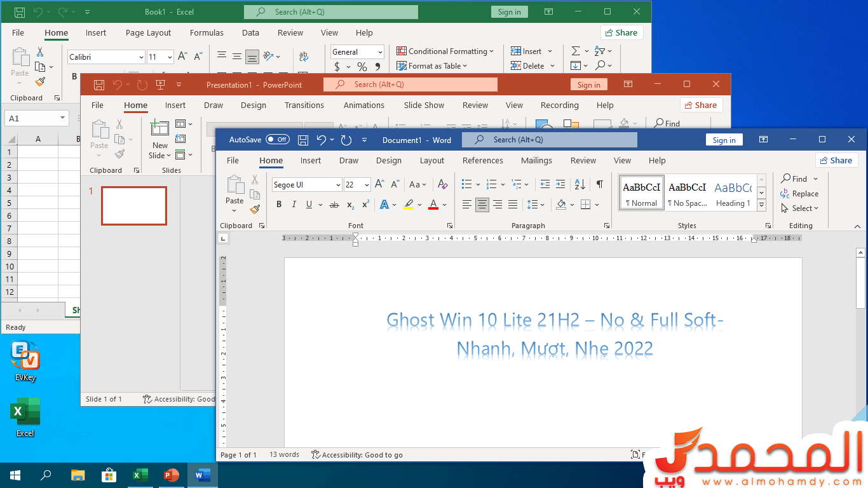
Task: Turn on the AutoSave toggle in Word
Action: [277, 140]
